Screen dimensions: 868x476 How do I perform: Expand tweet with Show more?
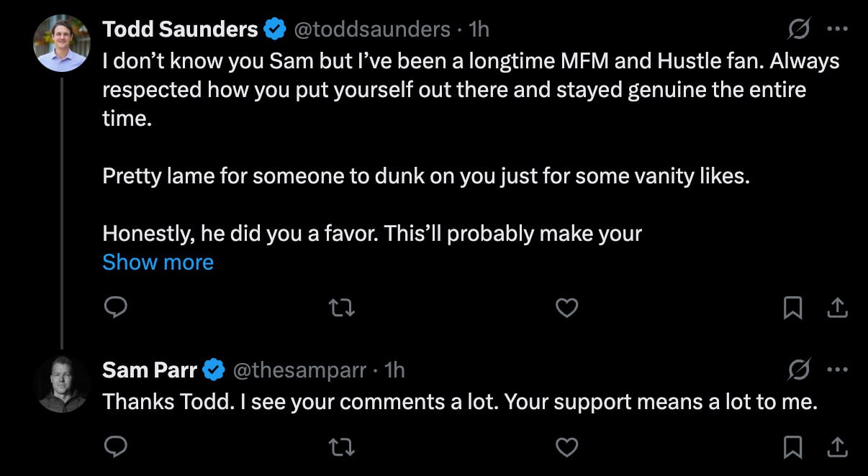(158, 262)
